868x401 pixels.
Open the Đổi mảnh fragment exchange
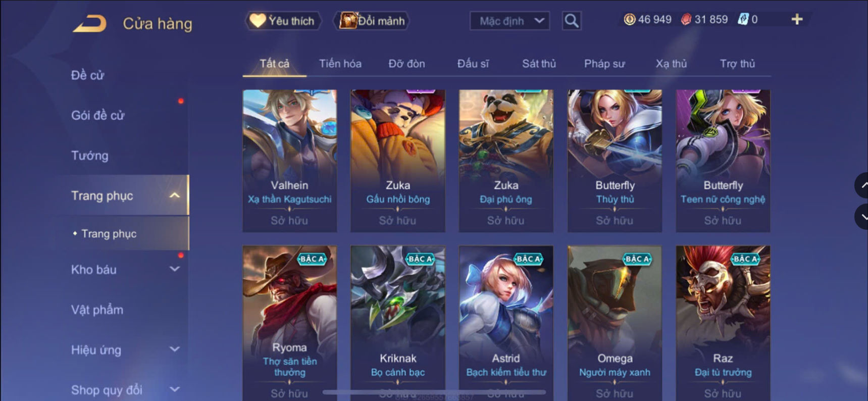(372, 21)
